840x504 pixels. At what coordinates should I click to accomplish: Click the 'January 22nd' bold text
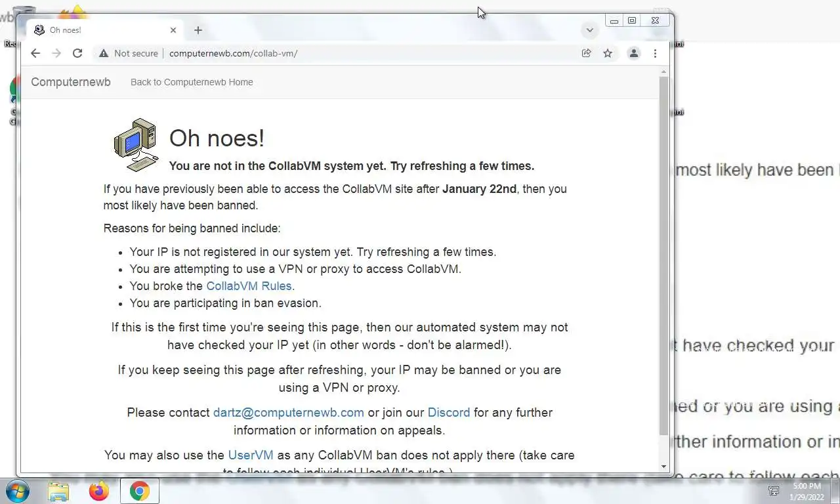click(x=479, y=189)
